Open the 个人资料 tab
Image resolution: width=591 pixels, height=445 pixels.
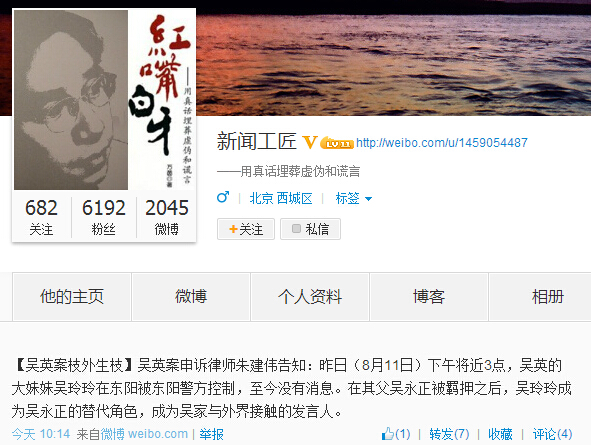tap(310, 297)
